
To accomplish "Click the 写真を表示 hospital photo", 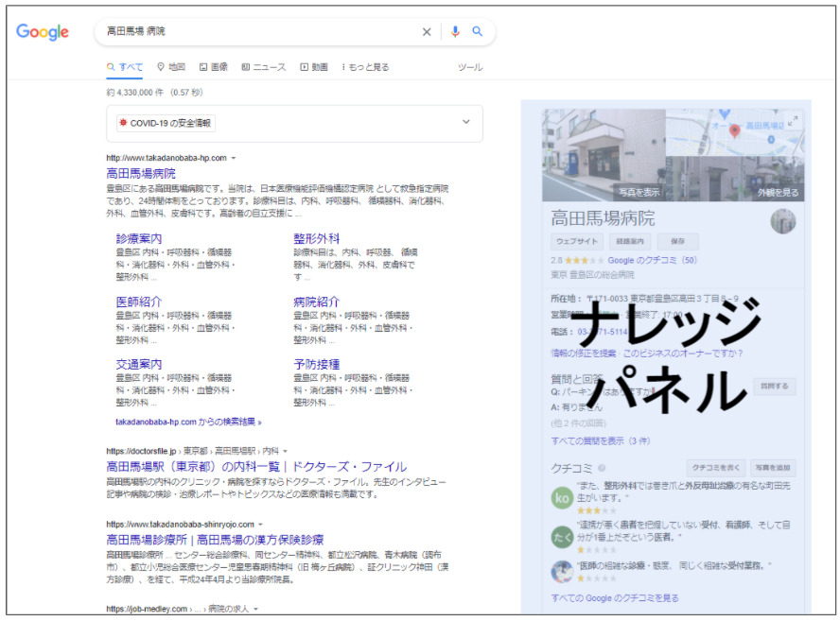I will (x=604, y=155).
